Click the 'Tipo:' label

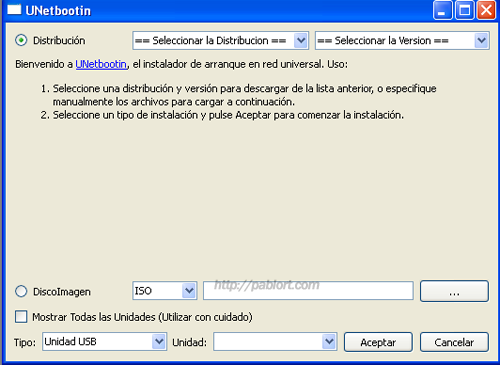(25, 342)
